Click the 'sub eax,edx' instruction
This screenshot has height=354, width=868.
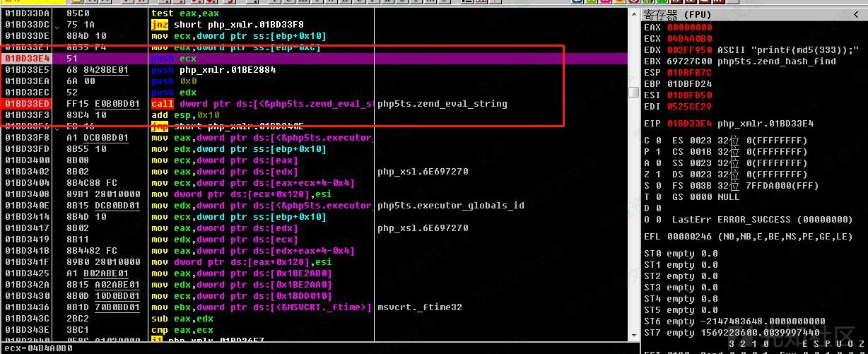pyautogui.click(x=182, y=319)
